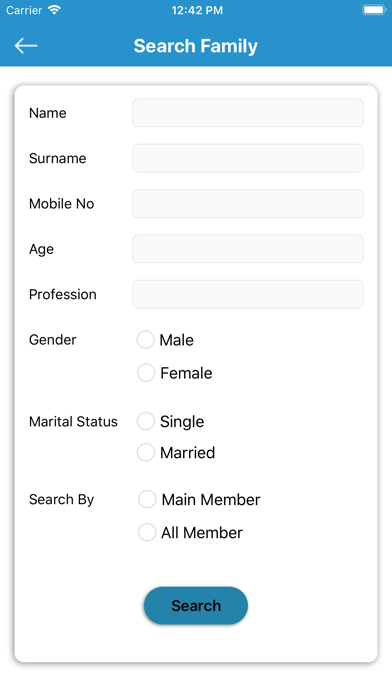The height and width of the screenshot is (696, 392).
Task: Select All Member search option
Action: 147,532
